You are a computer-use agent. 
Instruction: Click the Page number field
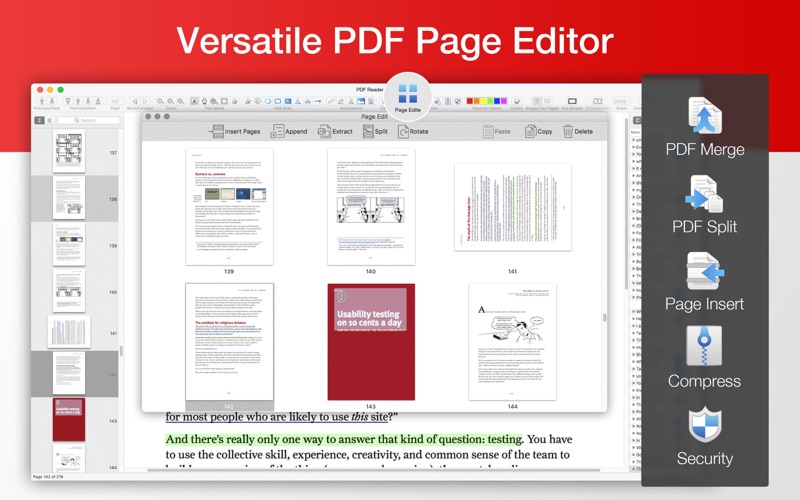(x=115, y=101)
